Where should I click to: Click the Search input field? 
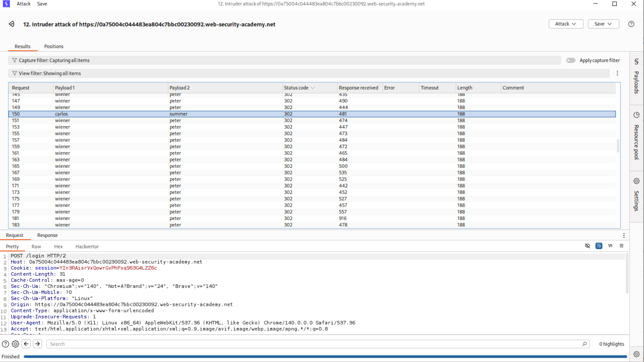[x=313, y=344]
